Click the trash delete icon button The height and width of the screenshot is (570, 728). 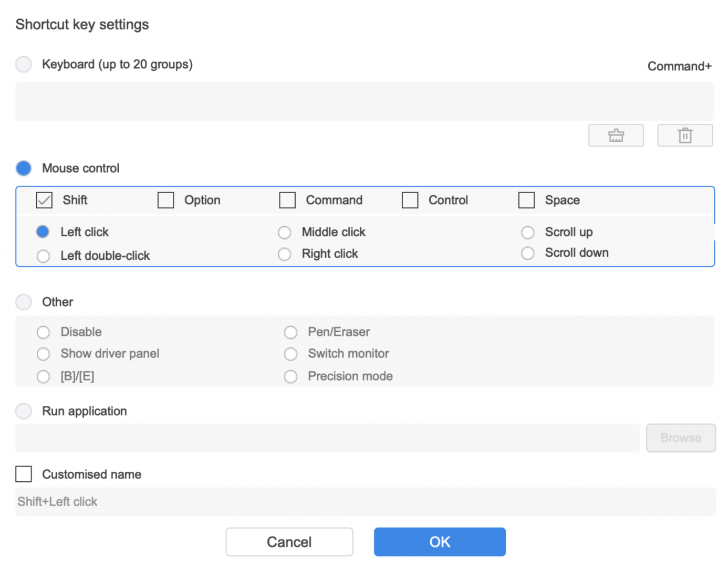tap(685, 135)
